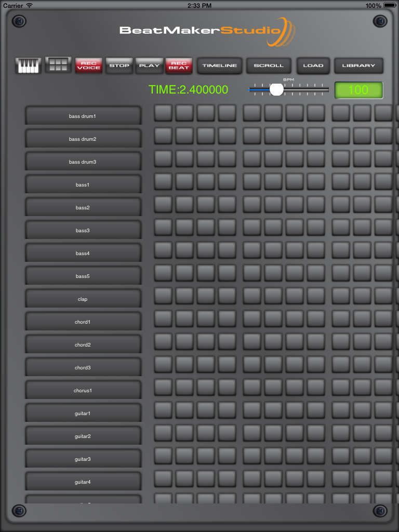Tap the BeatMakerStudio logo

pos(207,31)
